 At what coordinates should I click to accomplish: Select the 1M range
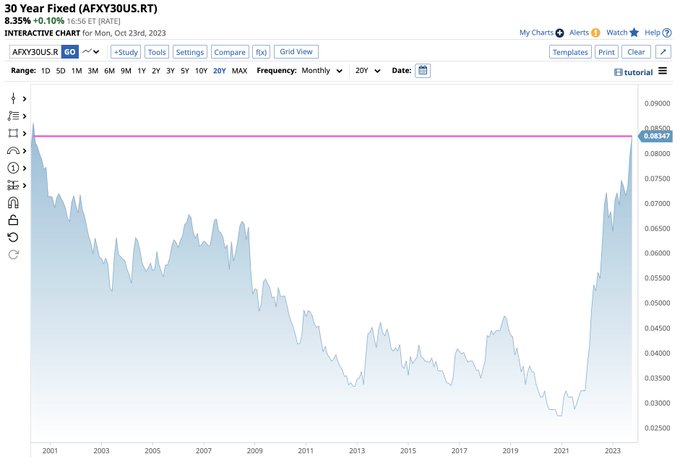pyautogui.click(x=77, y=71)
